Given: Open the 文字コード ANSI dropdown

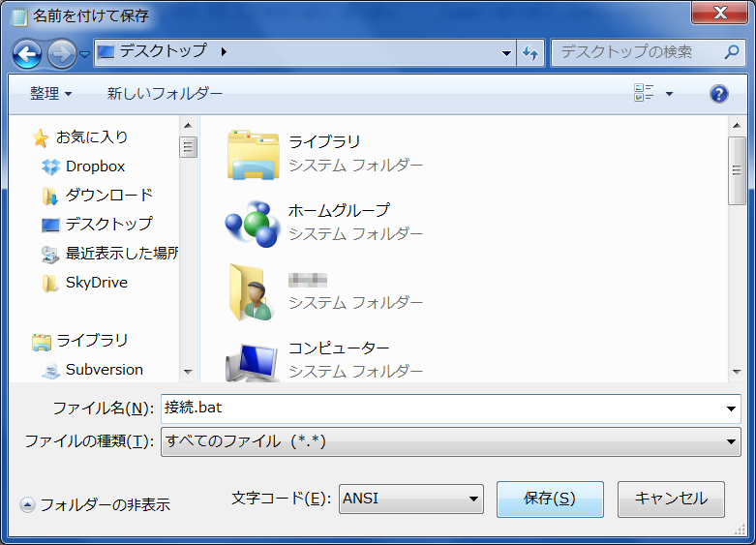Looking at the screenshot, I should tap(473, 500).
